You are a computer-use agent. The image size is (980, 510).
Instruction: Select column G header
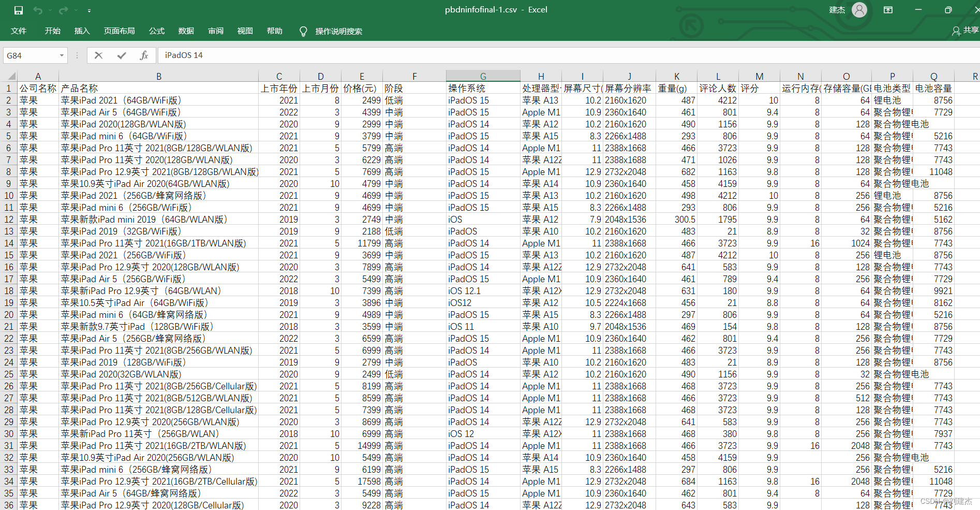(x=483, y=76)
